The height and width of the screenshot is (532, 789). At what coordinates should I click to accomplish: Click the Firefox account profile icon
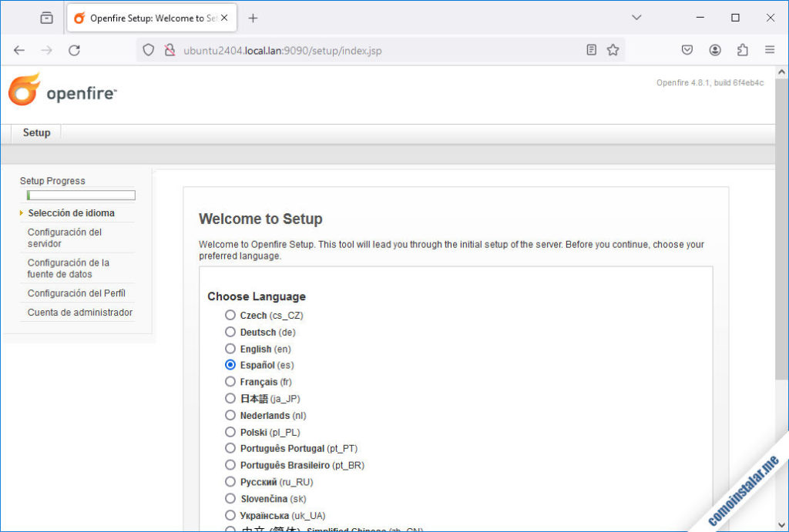[714, 49]
